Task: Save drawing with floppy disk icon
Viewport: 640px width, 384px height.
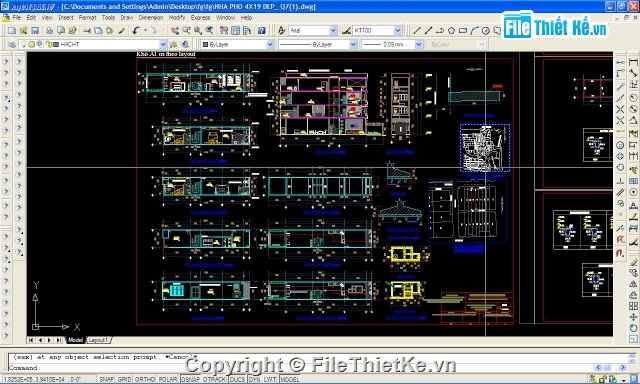Action: pos(35,31)
